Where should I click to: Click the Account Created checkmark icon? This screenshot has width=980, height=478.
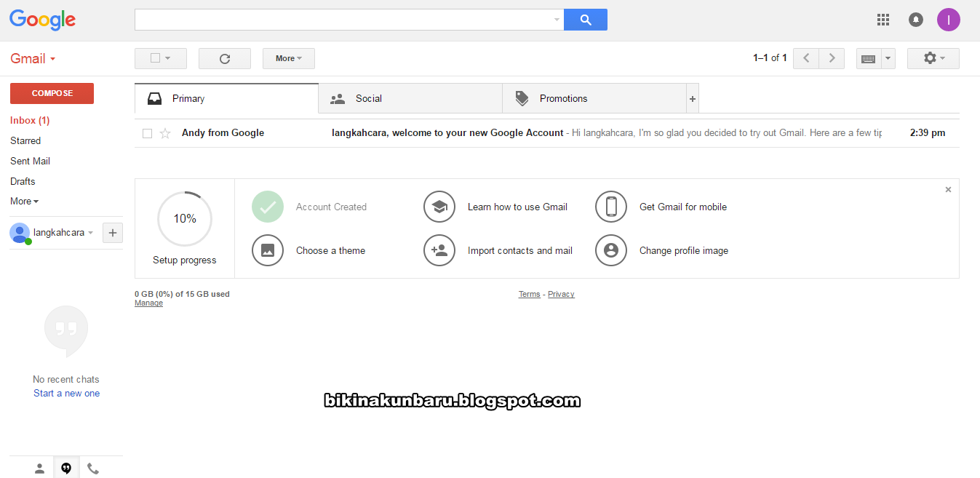(268, 207)
